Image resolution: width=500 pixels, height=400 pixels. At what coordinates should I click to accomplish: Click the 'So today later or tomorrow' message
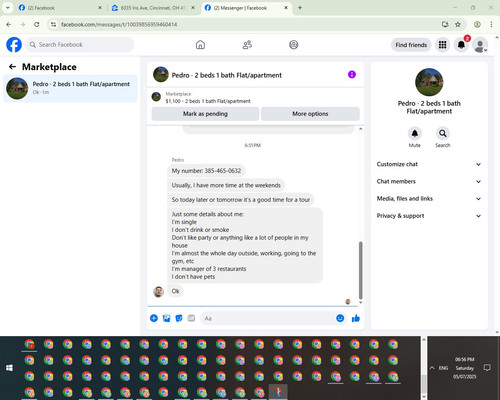(x=241, y=200)
